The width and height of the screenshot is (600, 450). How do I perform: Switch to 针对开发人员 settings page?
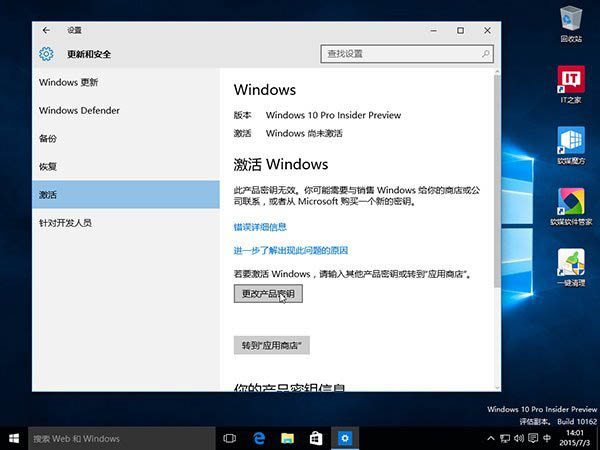coord(65,222)
